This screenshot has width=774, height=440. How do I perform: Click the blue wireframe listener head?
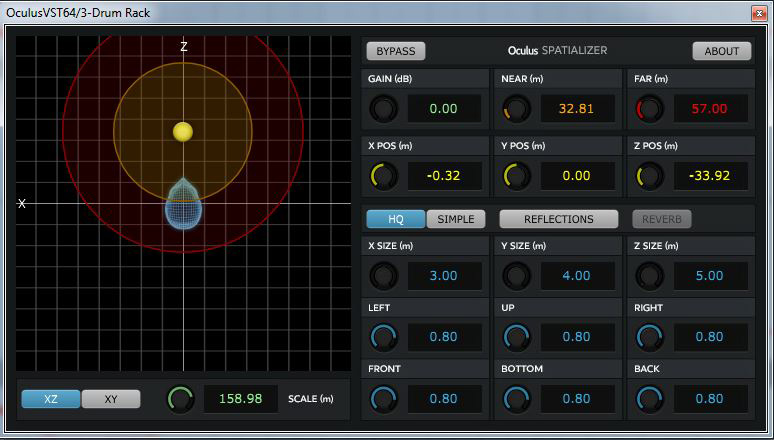point(183,204)
